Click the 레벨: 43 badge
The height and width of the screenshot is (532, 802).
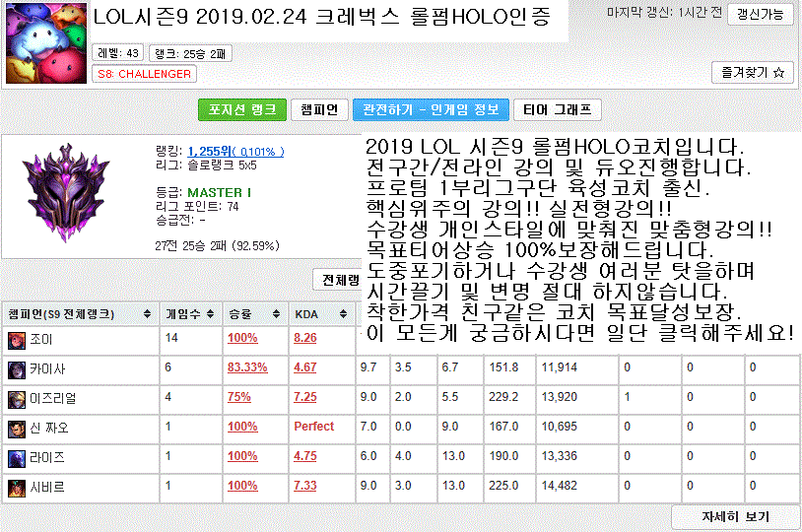(118, 53)
